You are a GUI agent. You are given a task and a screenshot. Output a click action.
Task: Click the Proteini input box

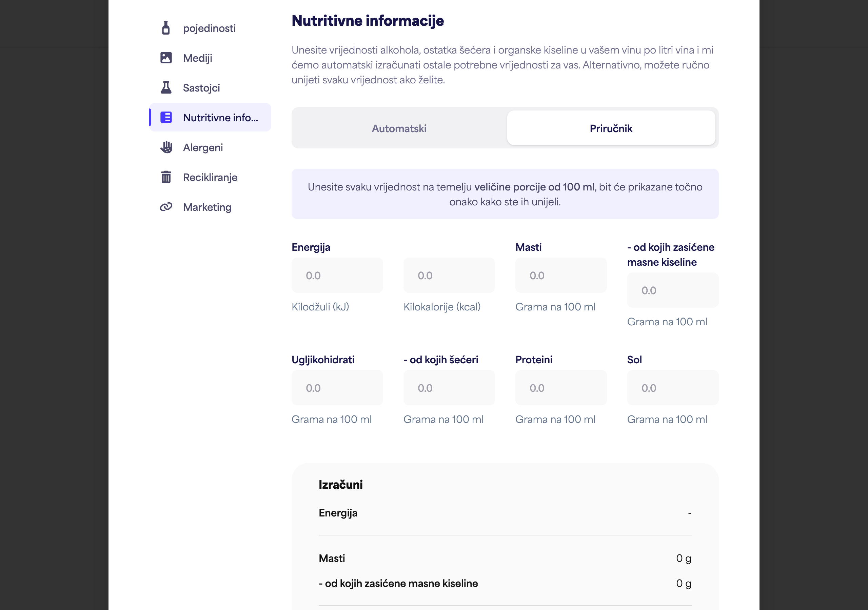(561, 388)
